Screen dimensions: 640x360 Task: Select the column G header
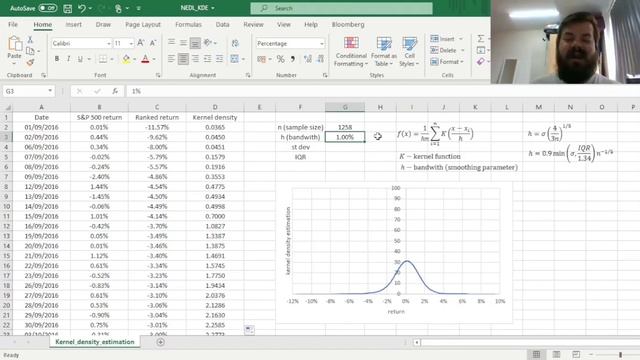pyautogui.click(x=345, y=107)
